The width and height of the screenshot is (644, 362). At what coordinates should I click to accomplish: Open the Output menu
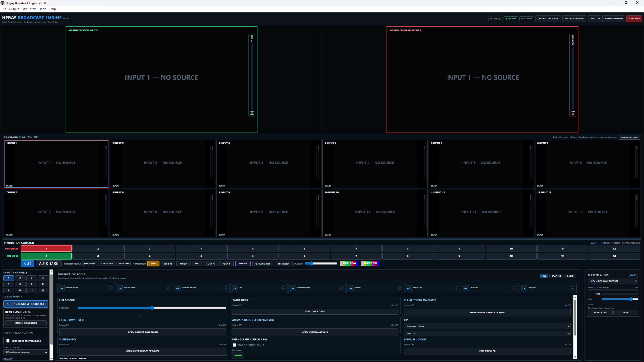(14, 9)
